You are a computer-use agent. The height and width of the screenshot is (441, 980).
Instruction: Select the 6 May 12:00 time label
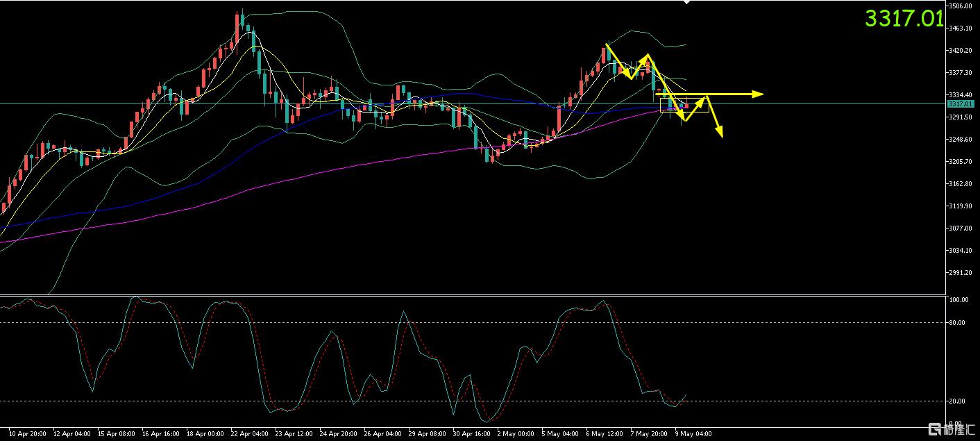point(604,433)
